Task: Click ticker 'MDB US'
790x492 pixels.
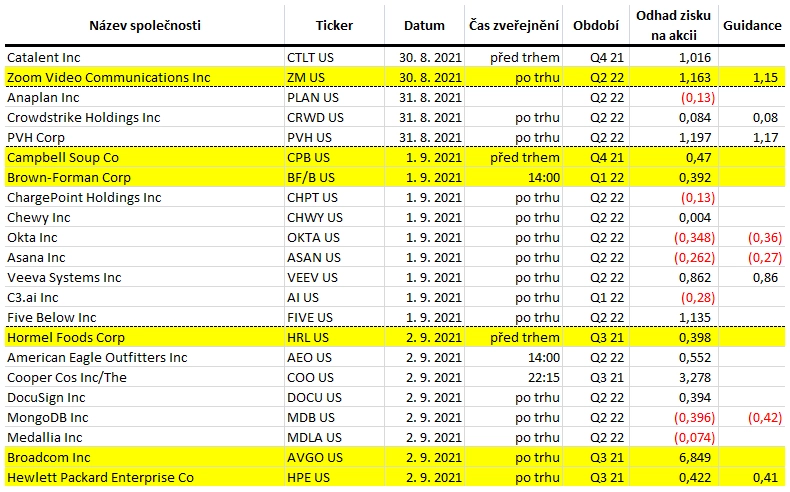Action: 311,418
